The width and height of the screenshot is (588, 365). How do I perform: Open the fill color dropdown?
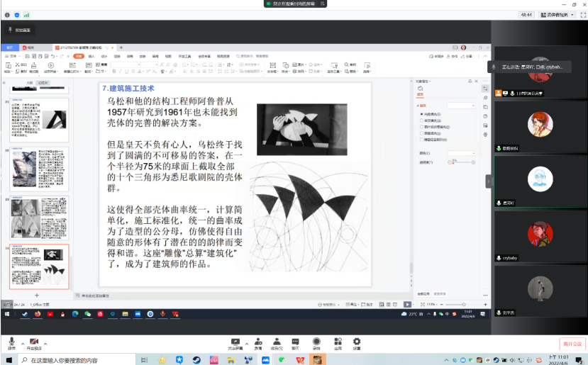coord(461,153)
